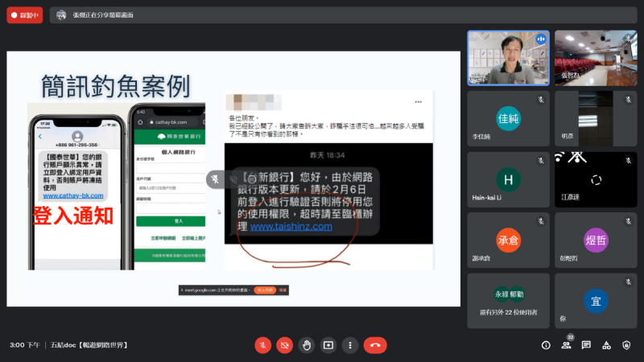Raise hand in the meeting
This screenshot has height=362, width=644.
tap(307, 345)
